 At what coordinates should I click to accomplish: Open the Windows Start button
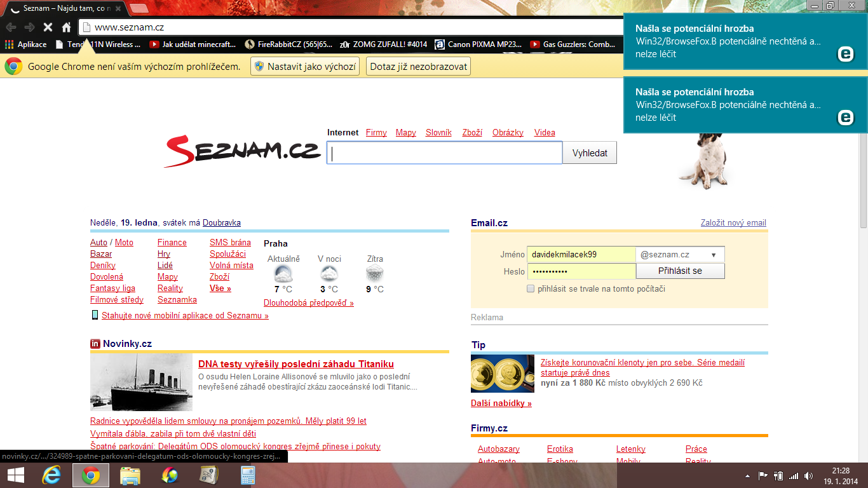[16, 475]
